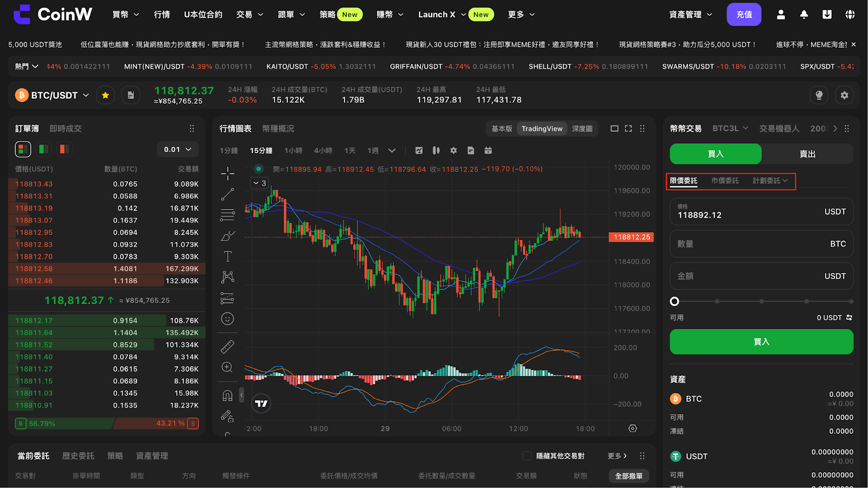Screen dimensions: 868x488
Task: Open BTC/USDT pair selector dropdown
Action: [52, 96]
